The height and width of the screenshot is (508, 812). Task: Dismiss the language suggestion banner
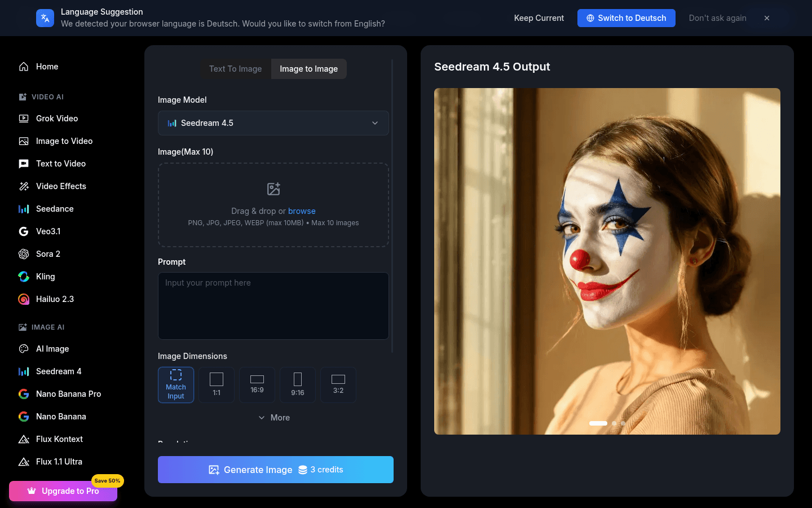click(x=767, y=18)
